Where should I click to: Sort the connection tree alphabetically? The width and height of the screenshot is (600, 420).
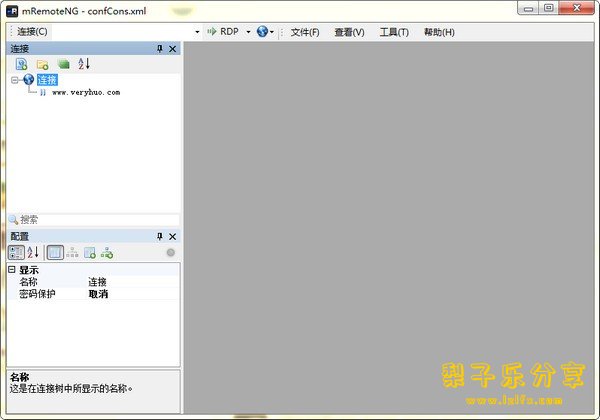coord(84,63)
